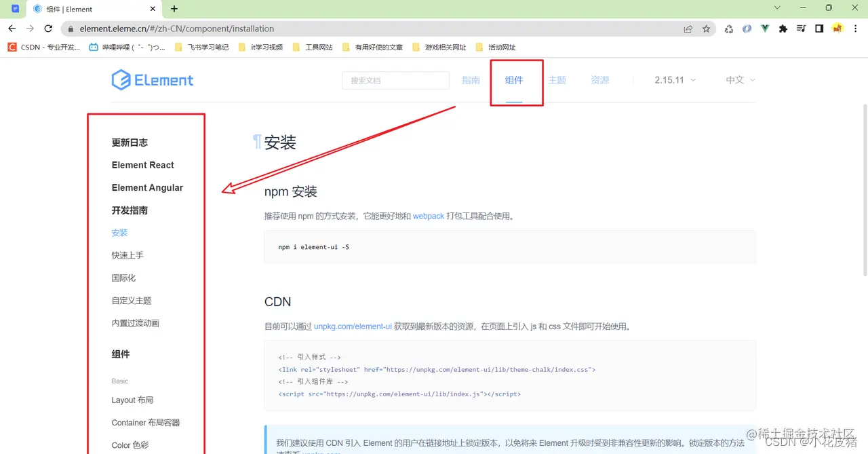868x454 pixels.
Task: Reload the current page
Action: (x=48, y=29)
